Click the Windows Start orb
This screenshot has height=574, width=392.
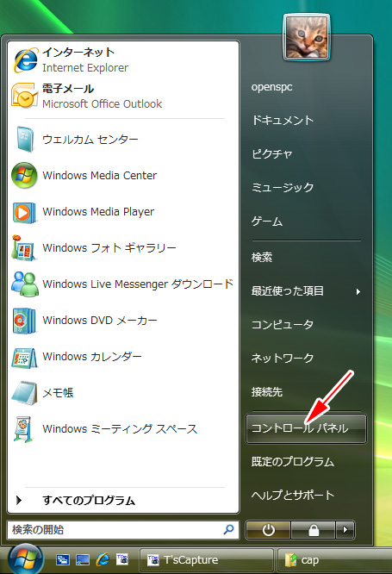(x=25, y=559)
